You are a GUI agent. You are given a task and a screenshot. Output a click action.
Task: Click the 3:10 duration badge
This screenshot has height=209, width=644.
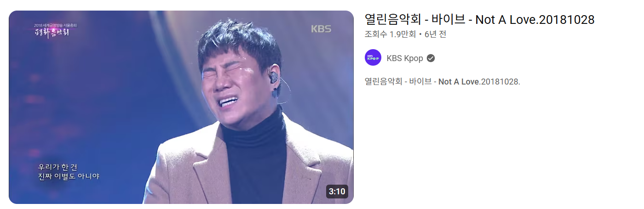pyautogui.click(x=337, y=191)
